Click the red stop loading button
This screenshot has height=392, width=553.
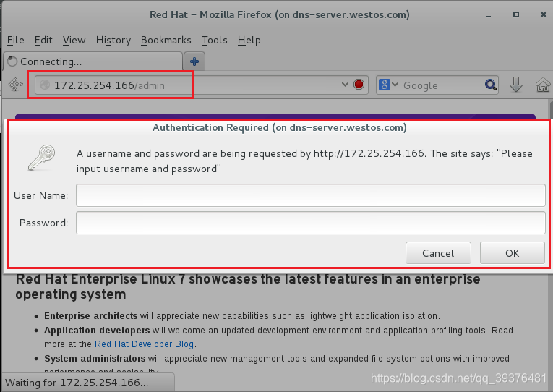(359, 85)
